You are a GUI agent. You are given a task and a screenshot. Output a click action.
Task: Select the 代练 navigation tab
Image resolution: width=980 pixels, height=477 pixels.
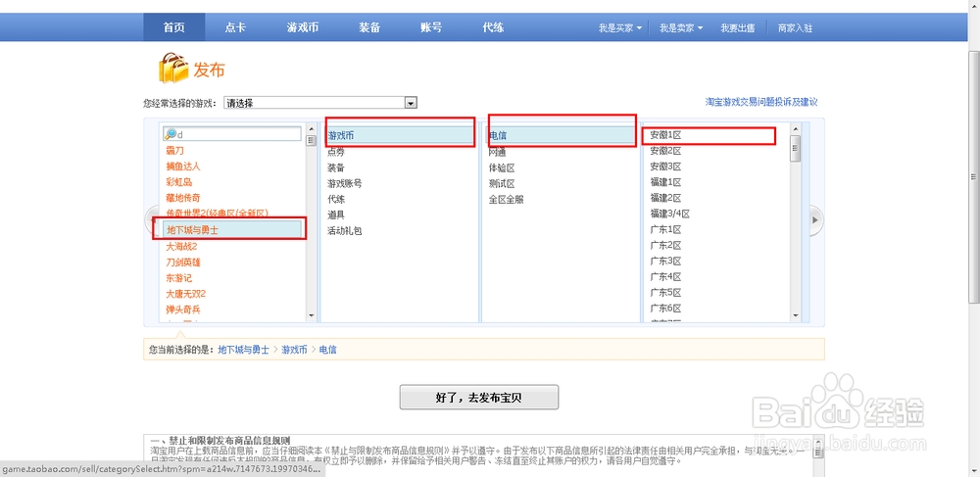coord(493,27)
